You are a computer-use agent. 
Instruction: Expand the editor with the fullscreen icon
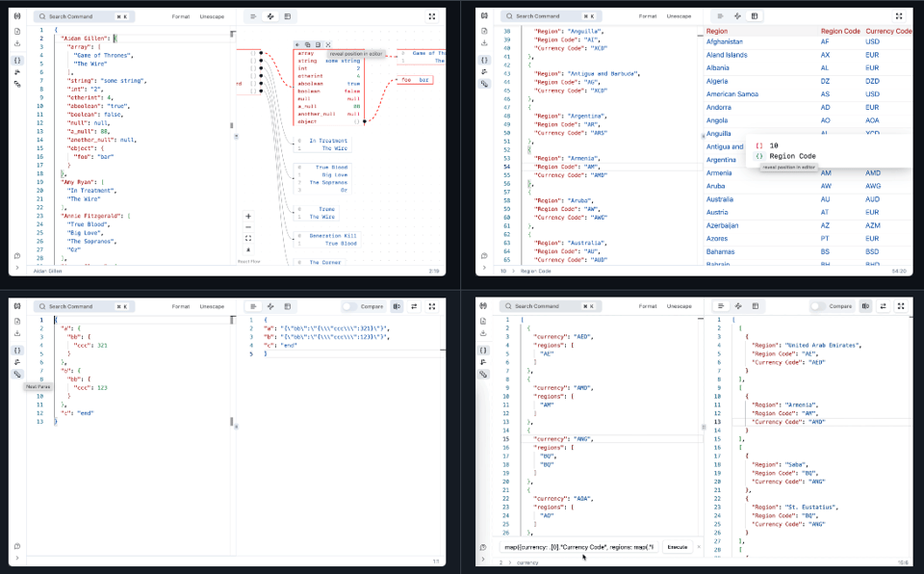pos(434,15)
